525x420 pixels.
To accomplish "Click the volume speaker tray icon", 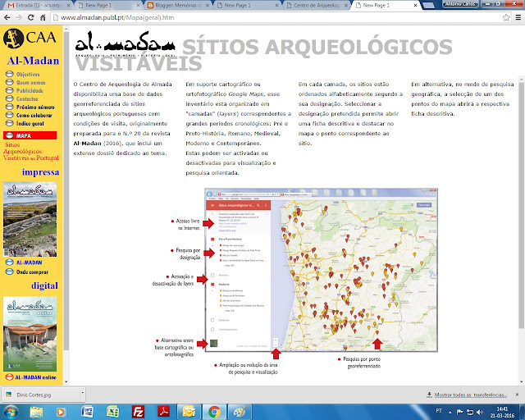I will tap(480, 412).
